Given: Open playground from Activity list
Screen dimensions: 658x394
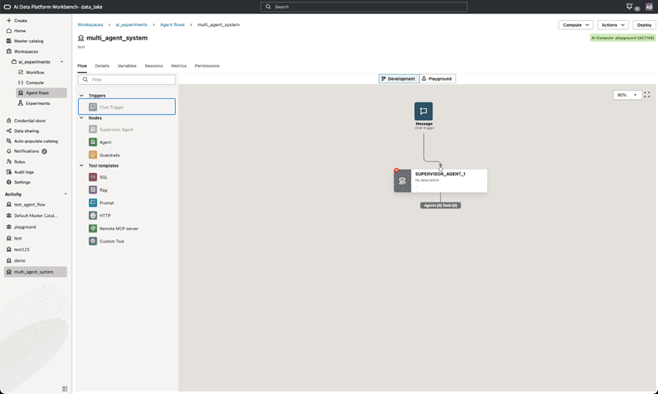Looking at the screenshot, I should [21, 227].
